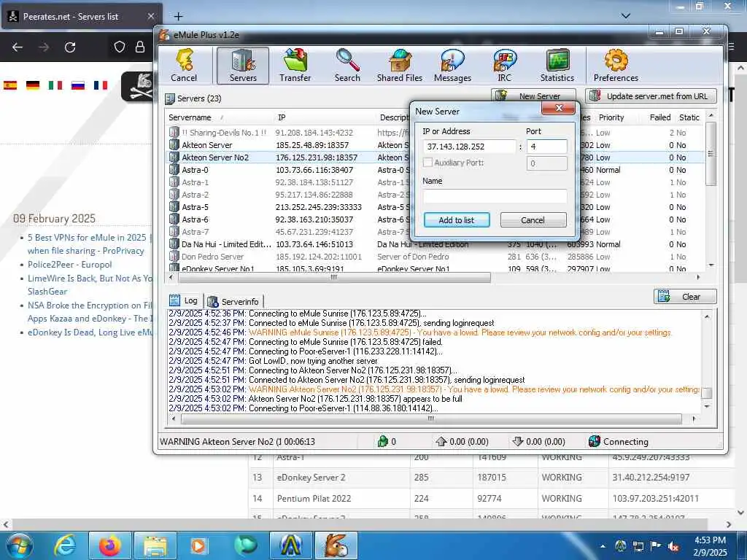The image size is (747, 560).
Task: Show hidden system tray icons
Action: 603,546
